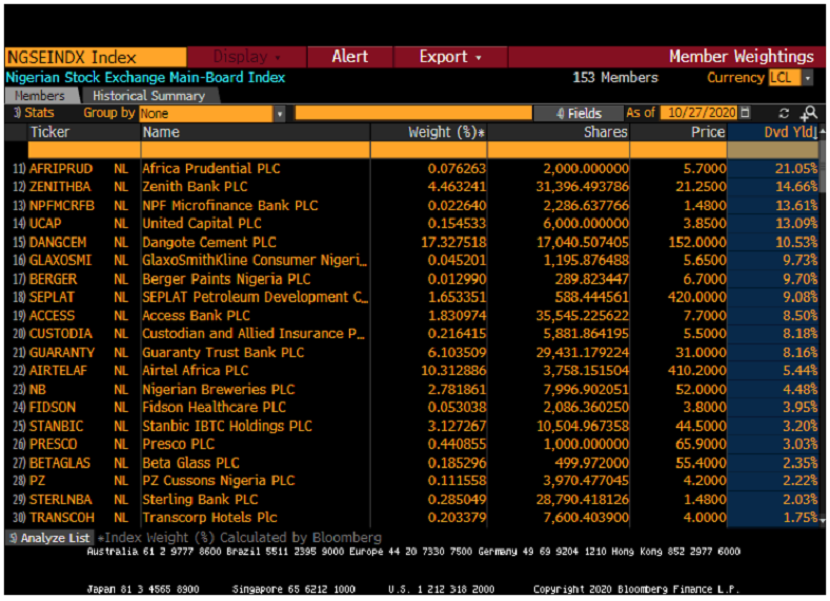This screenshot has width=830, height=601.
Task: Click the 31,396.493786 shares value for Zenith Bank
Action: tap(582, 187)
